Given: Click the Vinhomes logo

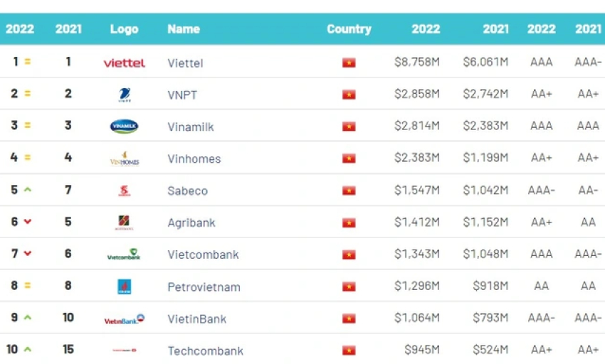Looking at the screenshot, I should tap(125, 159).
